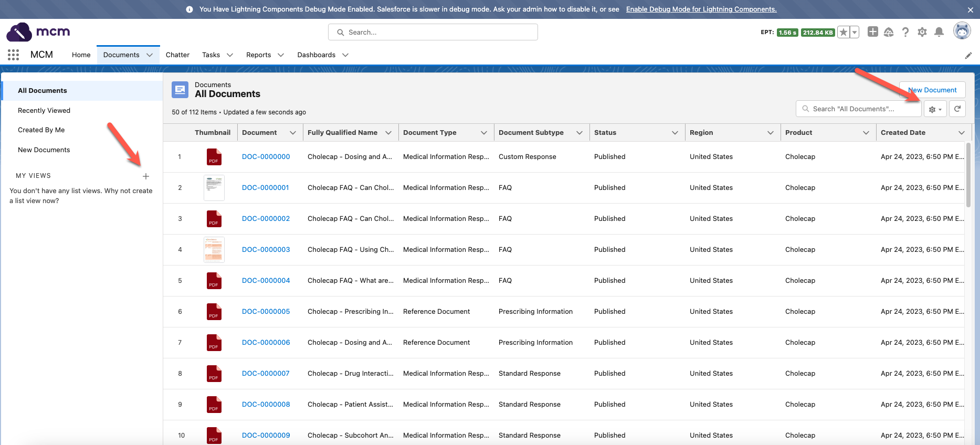Image resolution: width=980 pixels, height=445 pixels.
Task: Add a new list view under My Views
Action: (x=146, y=176)
